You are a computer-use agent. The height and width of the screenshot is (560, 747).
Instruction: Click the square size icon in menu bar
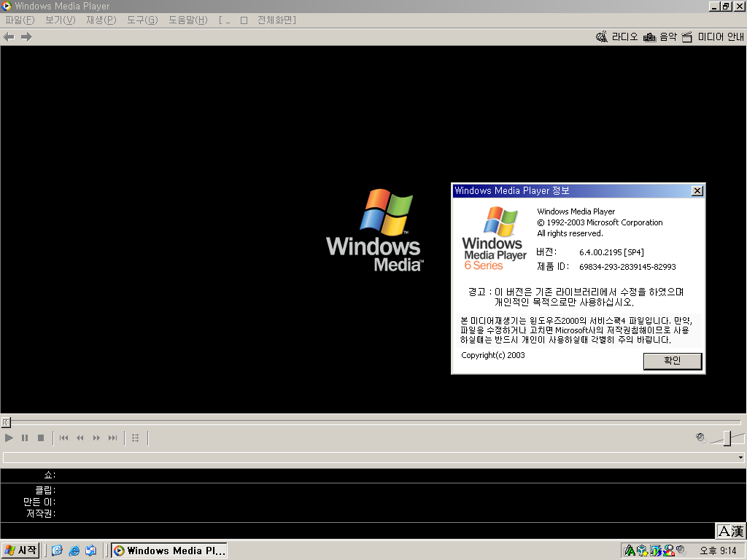[244, 20]
